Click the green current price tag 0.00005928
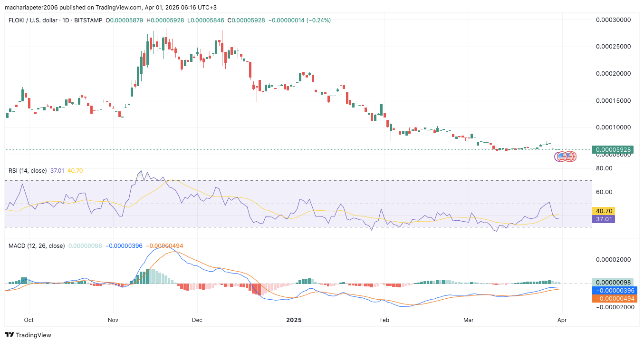The height and width of the screenshot is (343, 644). [x=613, y=149]
